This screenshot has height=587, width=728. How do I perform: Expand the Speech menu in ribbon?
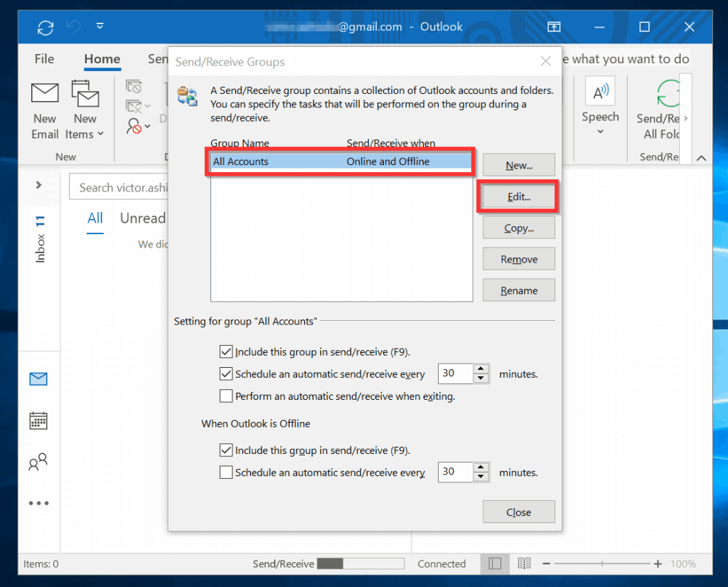click(x=600, y=107)
